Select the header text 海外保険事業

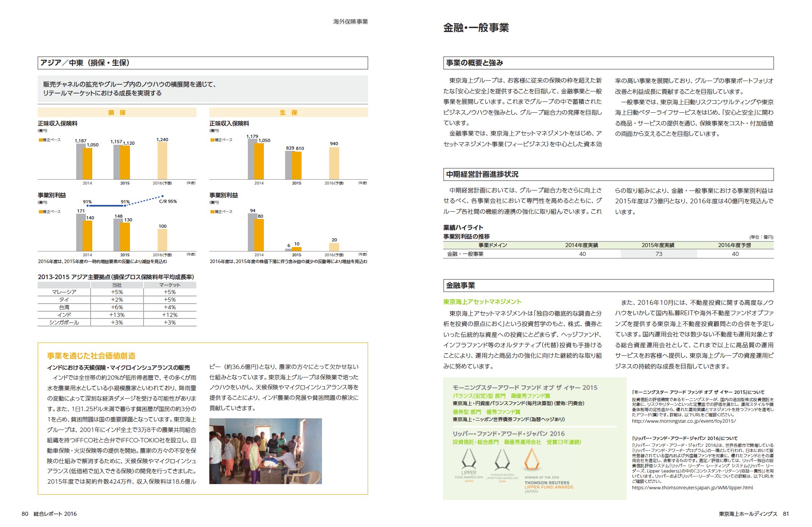coord(350,22)
